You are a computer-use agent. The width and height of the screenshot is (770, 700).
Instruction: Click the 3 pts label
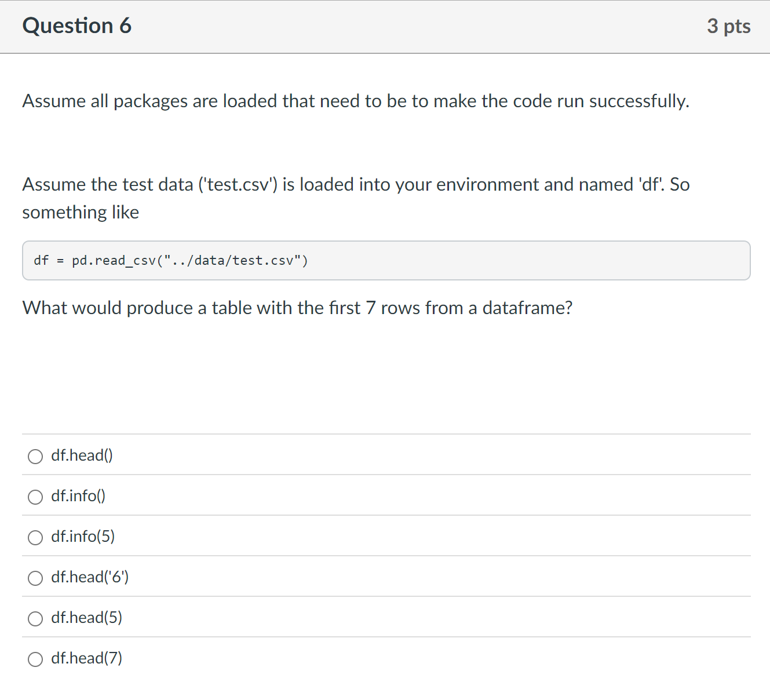point(729,25)
